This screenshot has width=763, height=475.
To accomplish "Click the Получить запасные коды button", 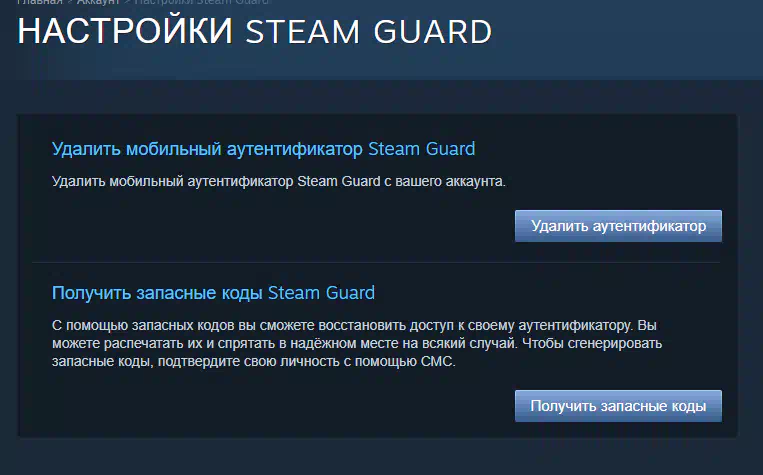I will [x=618, y=406].
